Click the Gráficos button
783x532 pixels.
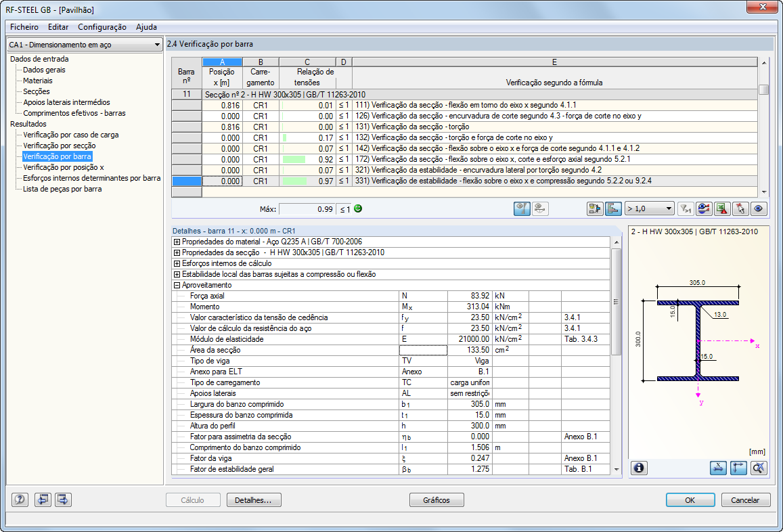pyautogui.click(x=437, y=500)
